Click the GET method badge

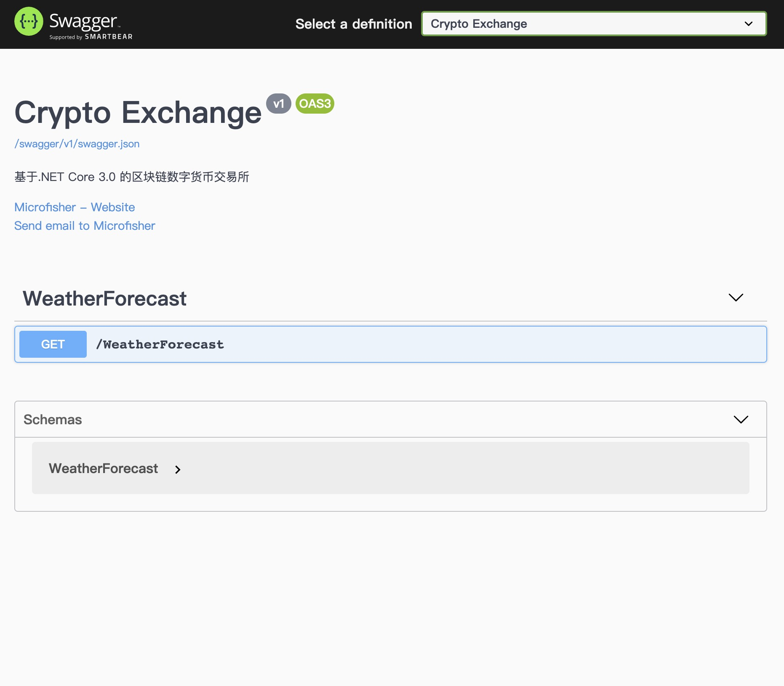point(53,344)
